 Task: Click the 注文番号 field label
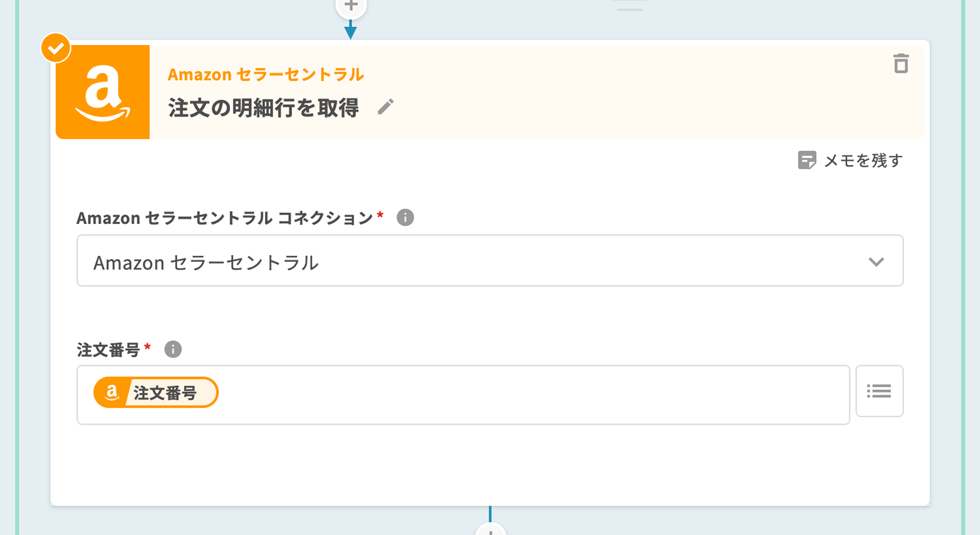(x=108, y=350)
